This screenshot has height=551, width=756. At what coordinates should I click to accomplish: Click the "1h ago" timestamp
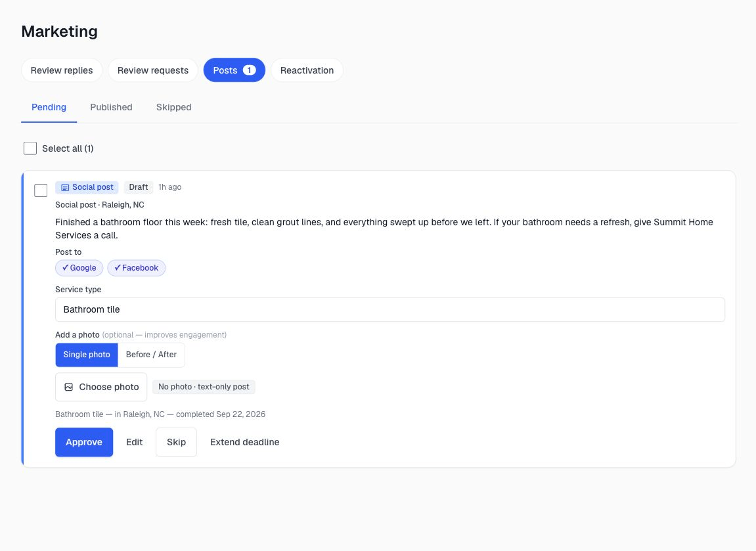click(x=169, y=188)
